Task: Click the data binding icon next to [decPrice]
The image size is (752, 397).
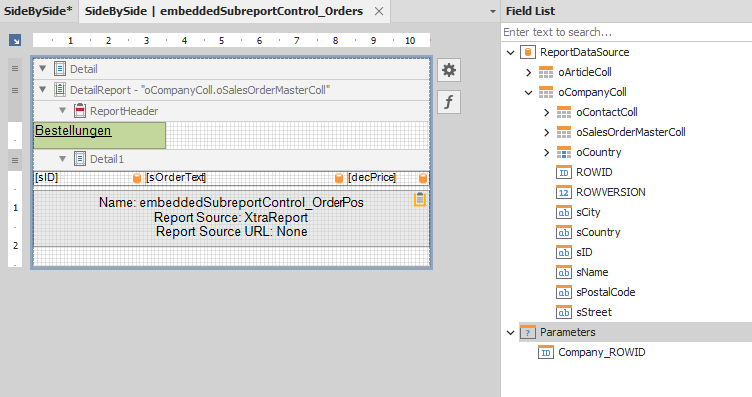Action: 423,178
